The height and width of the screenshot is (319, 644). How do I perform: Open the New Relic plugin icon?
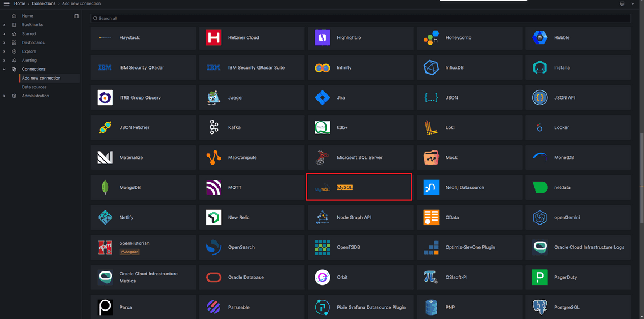[x=214, y=218]
